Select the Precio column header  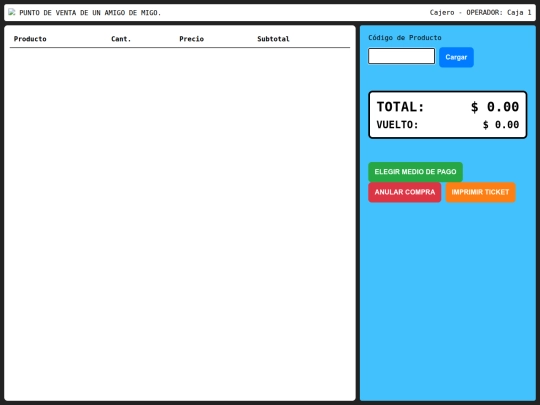coord(191,39)
